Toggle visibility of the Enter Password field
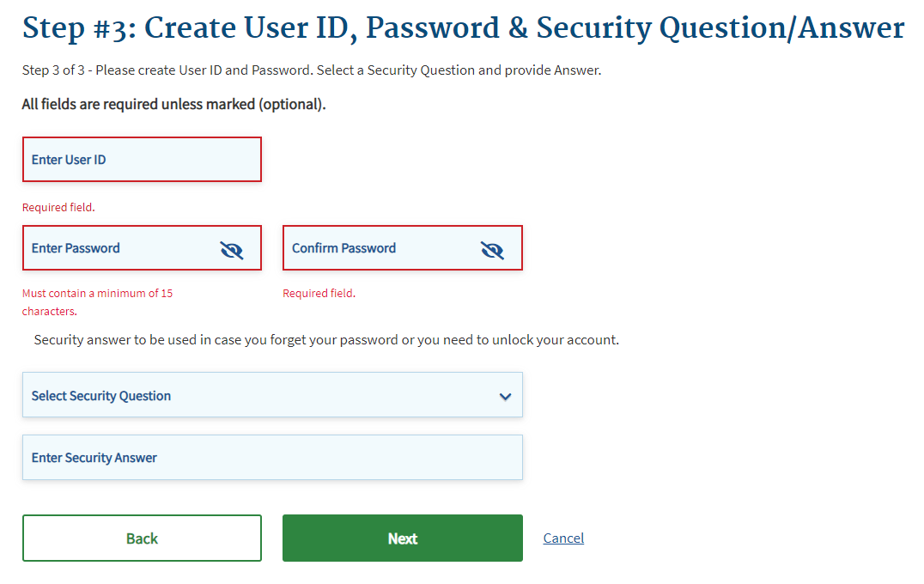 click(232, 250)
